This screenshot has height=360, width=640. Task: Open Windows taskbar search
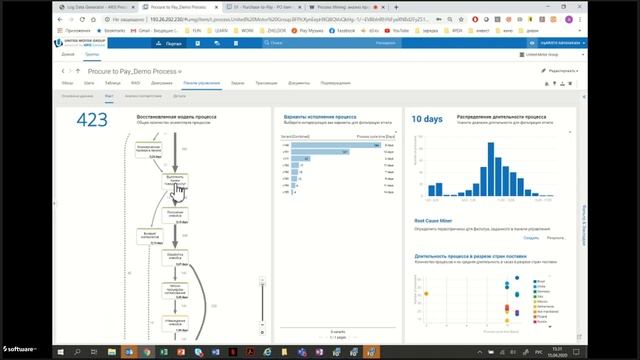77,352
